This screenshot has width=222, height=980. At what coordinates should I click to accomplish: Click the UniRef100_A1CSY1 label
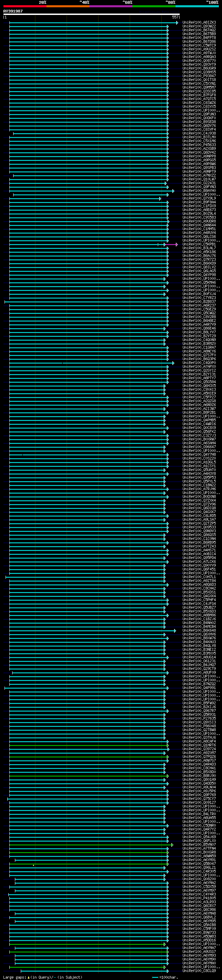[x=199, y=466]
